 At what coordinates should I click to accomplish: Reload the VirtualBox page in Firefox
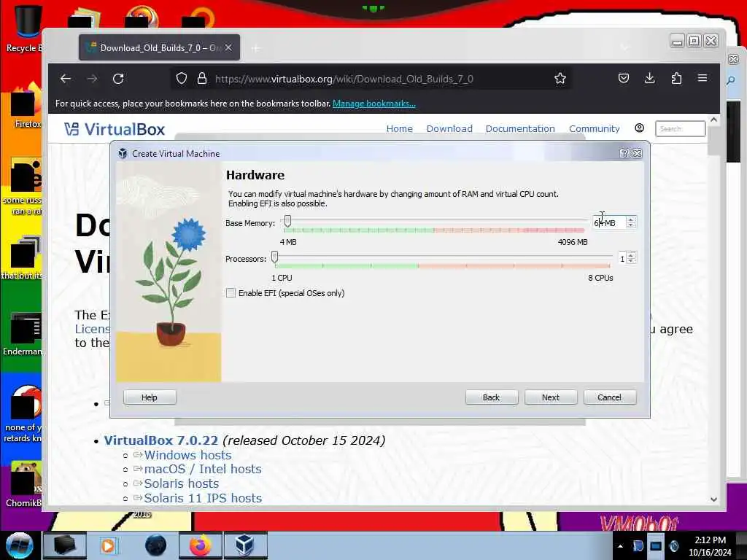pyautogui.click(x=118, y=79)
